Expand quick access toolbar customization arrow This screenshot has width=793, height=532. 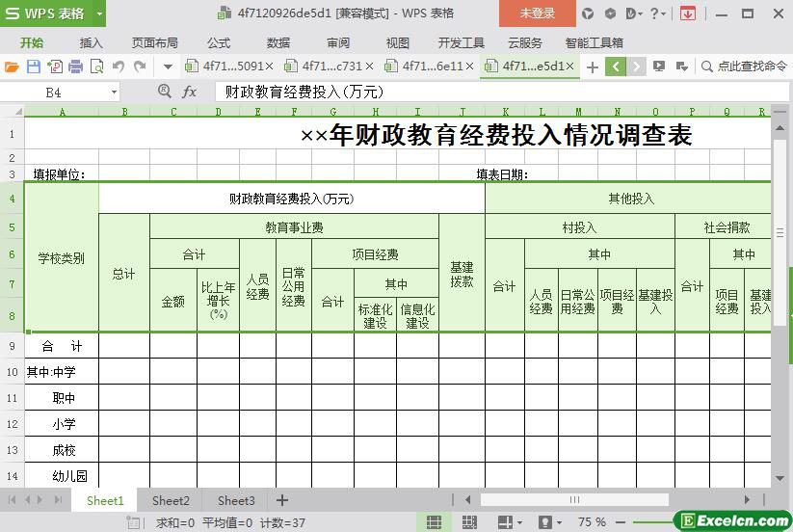tap(168, 66)
